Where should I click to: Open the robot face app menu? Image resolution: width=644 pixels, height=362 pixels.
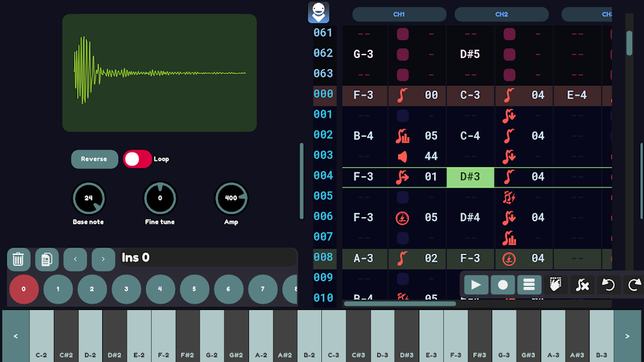318,12
